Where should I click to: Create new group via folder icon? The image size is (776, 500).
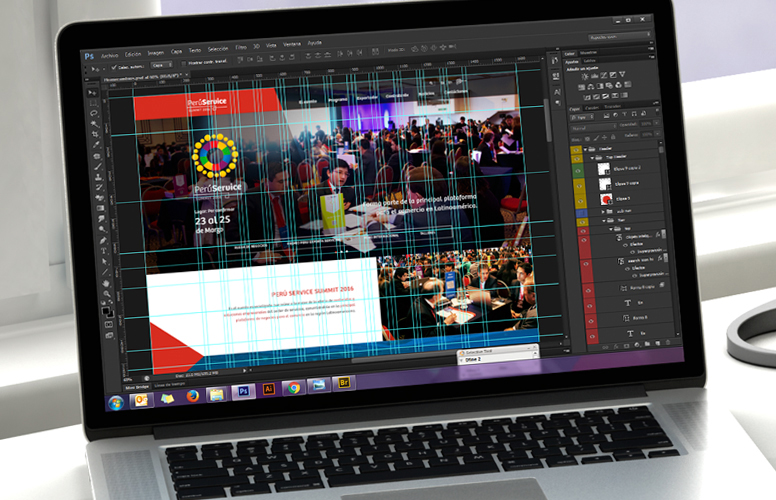tap(647, 344)
